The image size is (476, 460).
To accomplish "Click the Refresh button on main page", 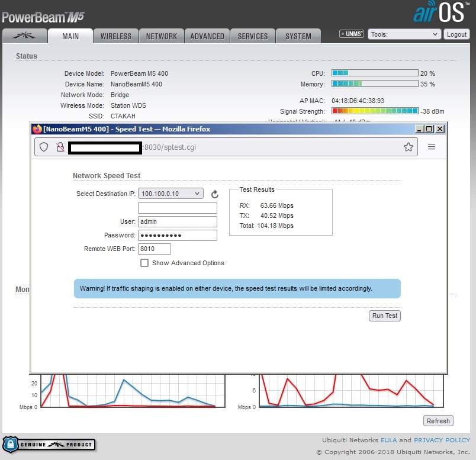I will tap(438, 421).
